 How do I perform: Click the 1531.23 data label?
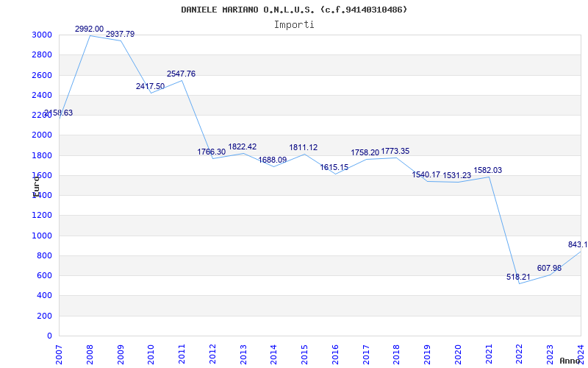(456, 175)
